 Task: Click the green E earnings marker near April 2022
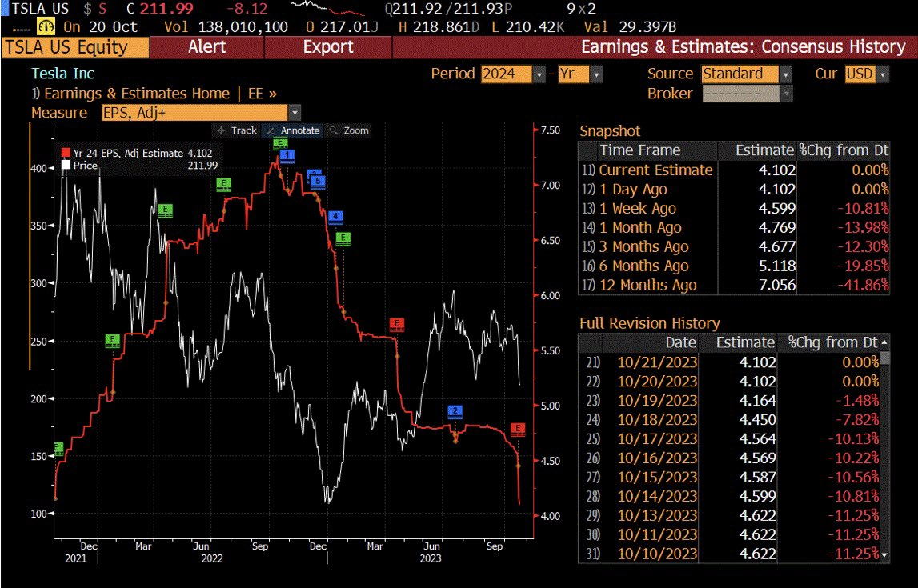(166, 210)
